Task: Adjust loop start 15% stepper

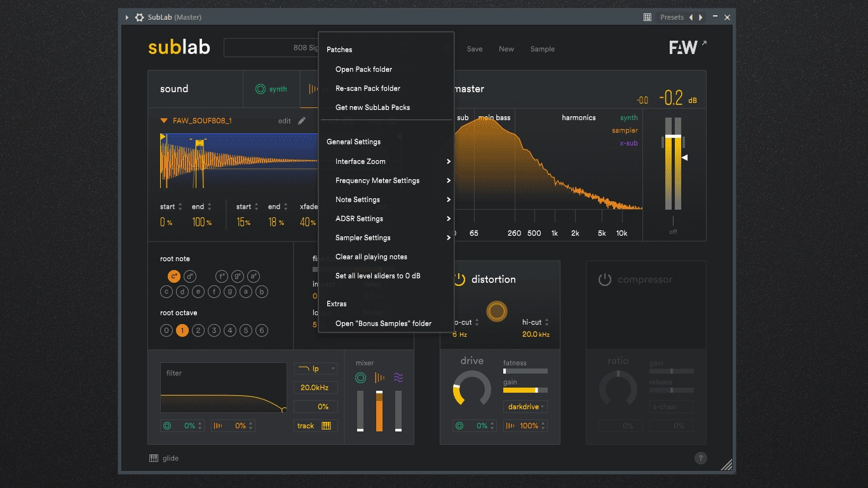Action: pos(256,207)
